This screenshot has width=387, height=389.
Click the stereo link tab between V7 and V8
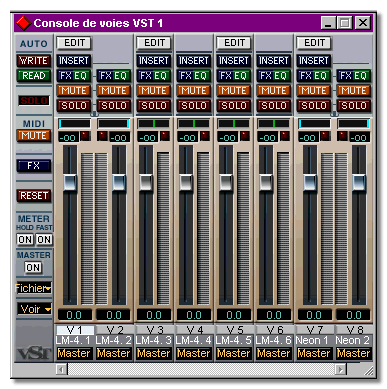pyautogui.click(x=334, y=114)
